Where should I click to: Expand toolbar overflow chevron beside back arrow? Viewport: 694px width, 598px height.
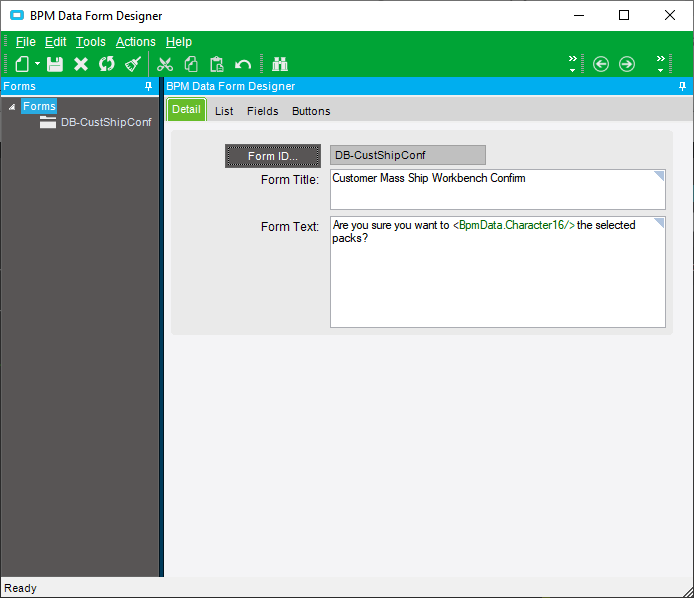(573, 64)
